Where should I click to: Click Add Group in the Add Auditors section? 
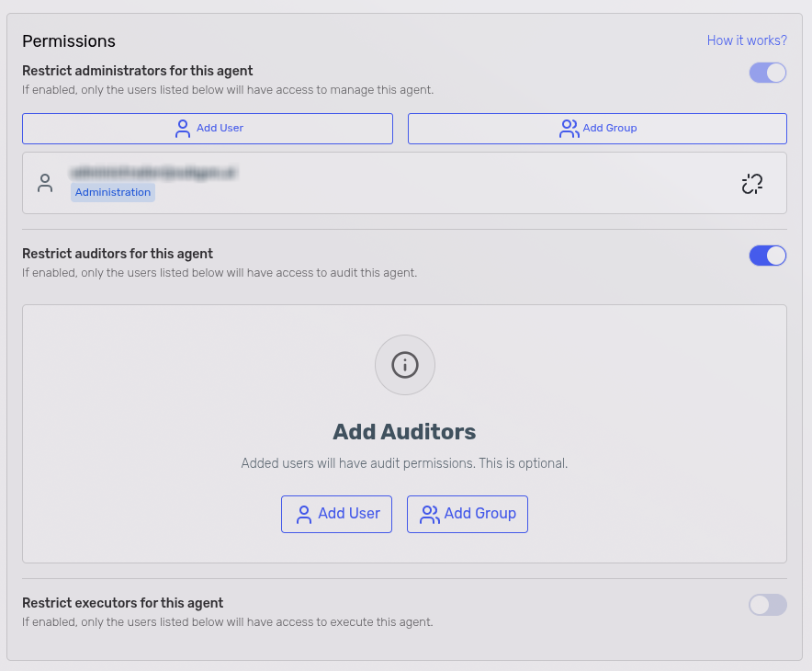(467, 514)
